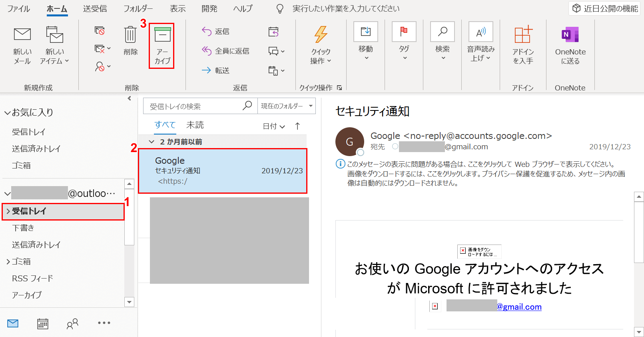Open the People contacts icon in navigation bar
Viewport: 644px width, 337px height.
(72, 323)
